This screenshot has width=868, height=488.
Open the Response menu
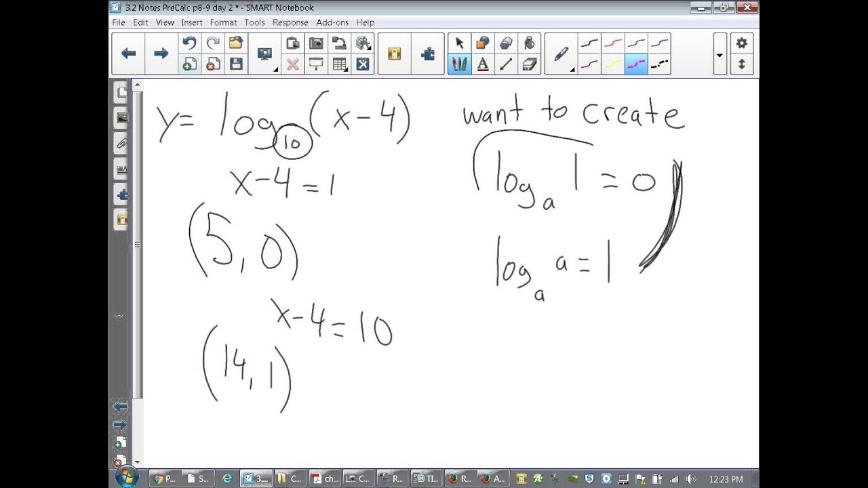[290, 22]
